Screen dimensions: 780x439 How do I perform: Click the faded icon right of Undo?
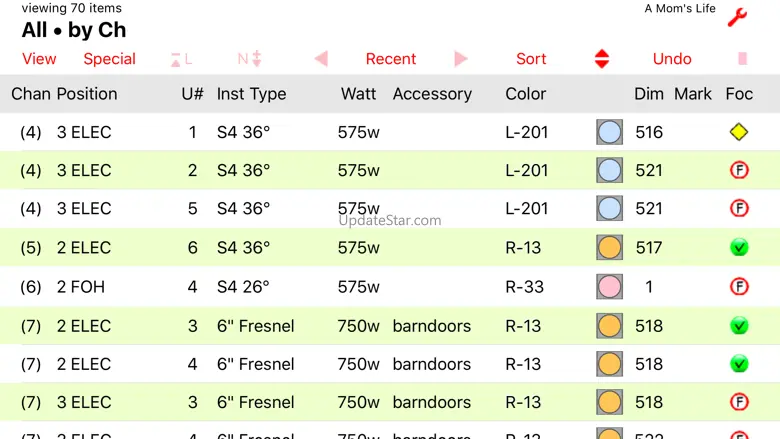point(743,59)
